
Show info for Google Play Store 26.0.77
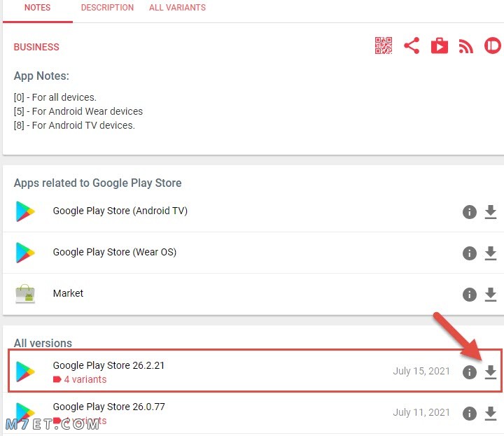tap(469, 413)
